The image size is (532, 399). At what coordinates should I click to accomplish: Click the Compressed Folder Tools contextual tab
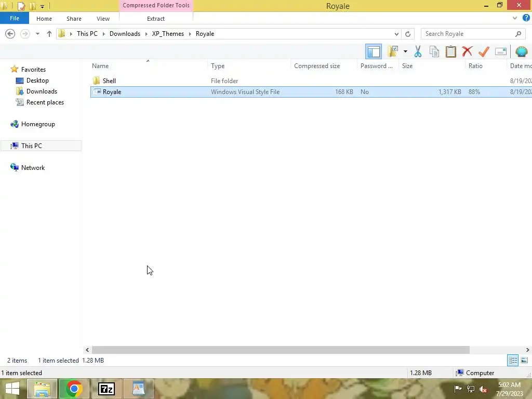156,5
